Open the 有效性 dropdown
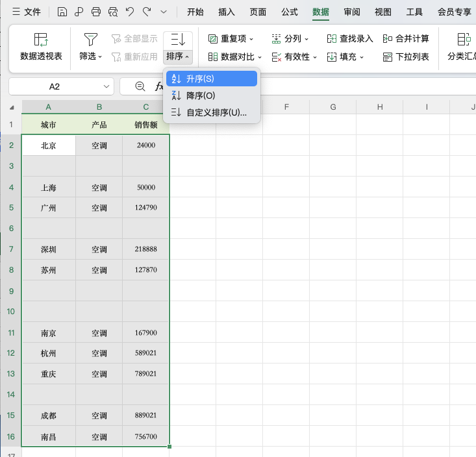Screen dimensions: 476x457 [294, 56]
